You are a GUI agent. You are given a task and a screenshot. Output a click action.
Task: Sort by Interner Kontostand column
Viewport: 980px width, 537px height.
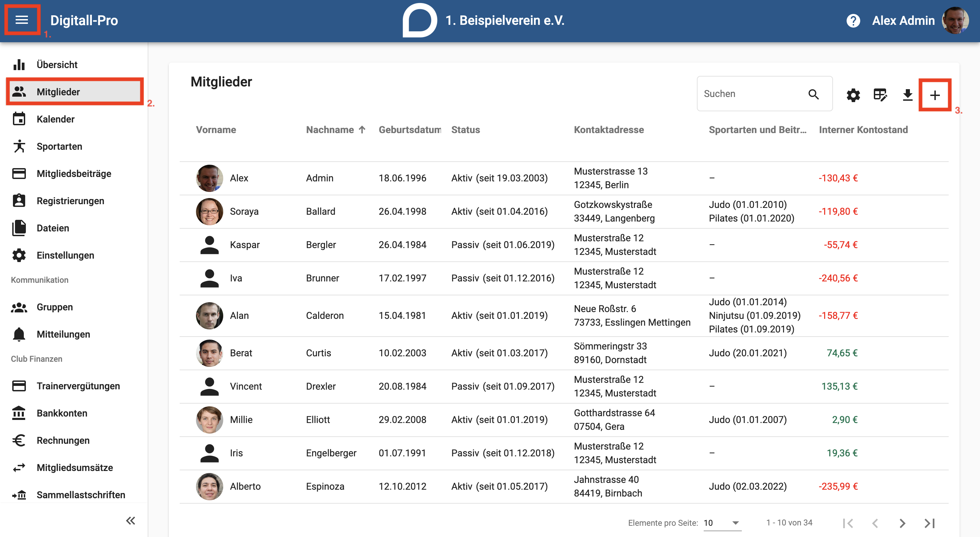863,130
